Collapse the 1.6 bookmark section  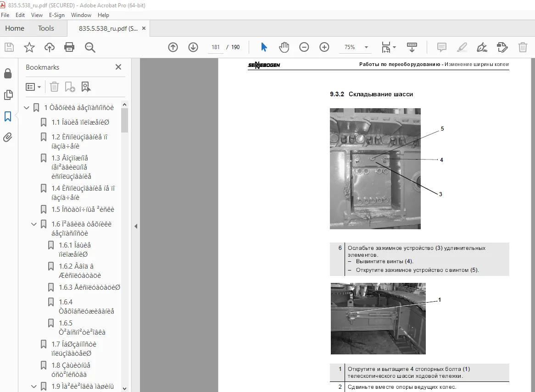34,224
